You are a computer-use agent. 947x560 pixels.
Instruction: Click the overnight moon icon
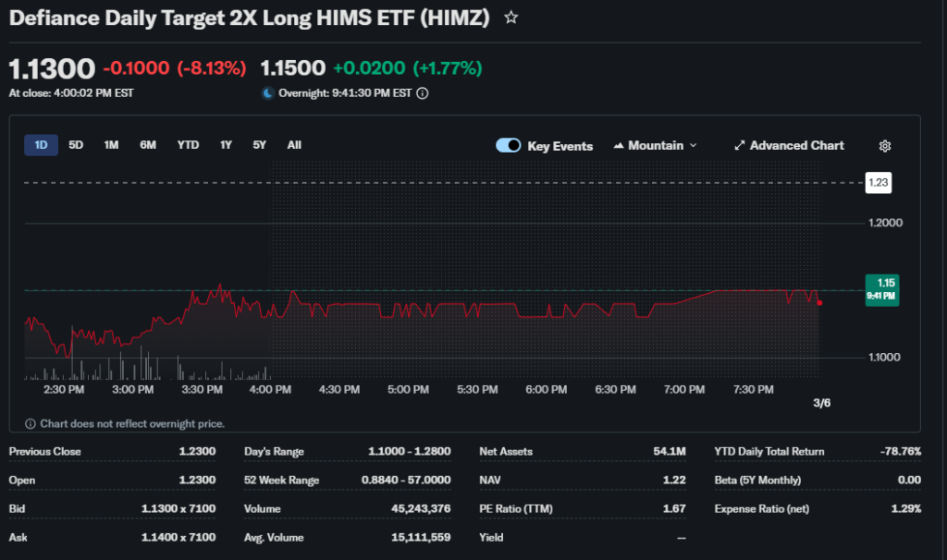click(x=268, y=93)
